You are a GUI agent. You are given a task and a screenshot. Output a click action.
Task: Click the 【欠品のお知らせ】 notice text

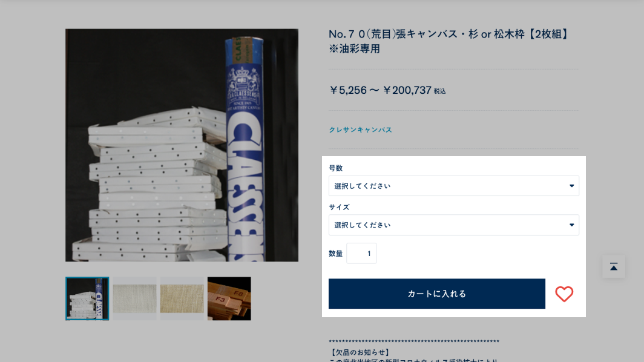(x=360, y=352)
